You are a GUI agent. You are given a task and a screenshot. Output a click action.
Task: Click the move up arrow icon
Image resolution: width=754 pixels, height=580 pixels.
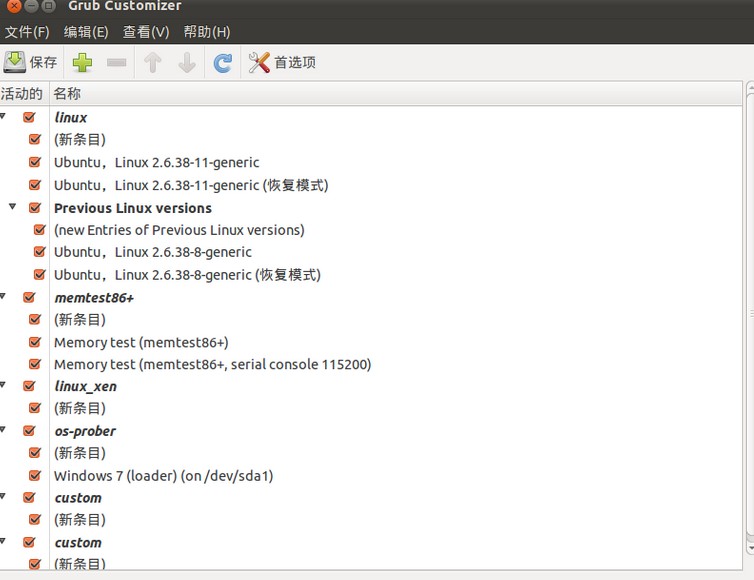point(152,63)
